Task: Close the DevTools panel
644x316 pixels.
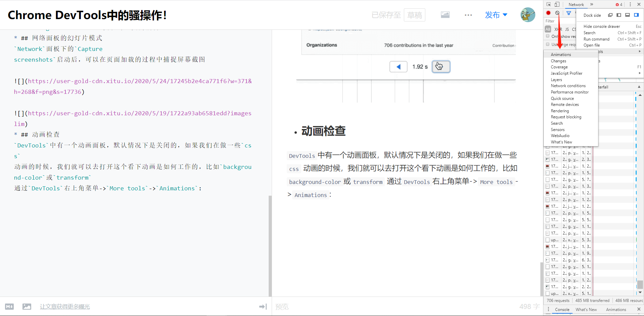Action: pyautogui.click(x=639, y=4)
